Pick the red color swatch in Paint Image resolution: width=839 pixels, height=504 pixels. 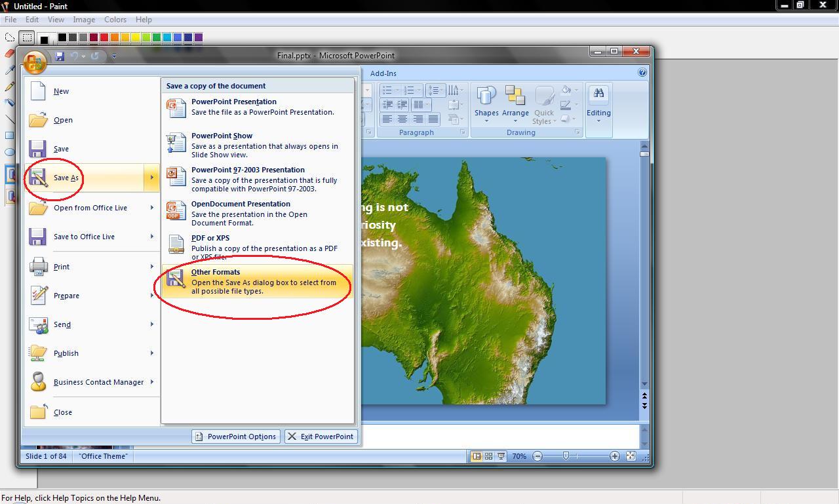pyautogui.click(x=104, y=37)
